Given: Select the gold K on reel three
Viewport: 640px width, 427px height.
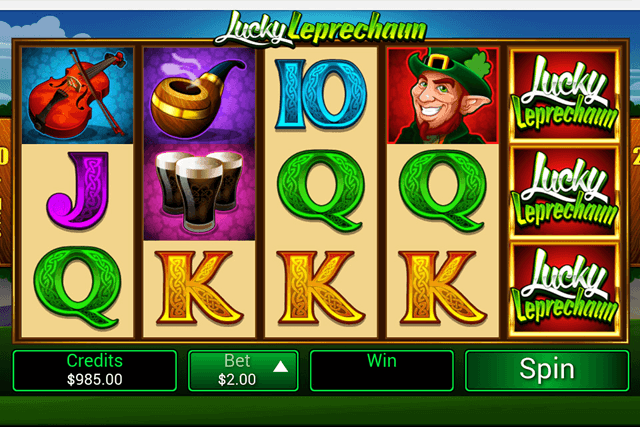Looking at the screenshot, I should tap(321, 287).
